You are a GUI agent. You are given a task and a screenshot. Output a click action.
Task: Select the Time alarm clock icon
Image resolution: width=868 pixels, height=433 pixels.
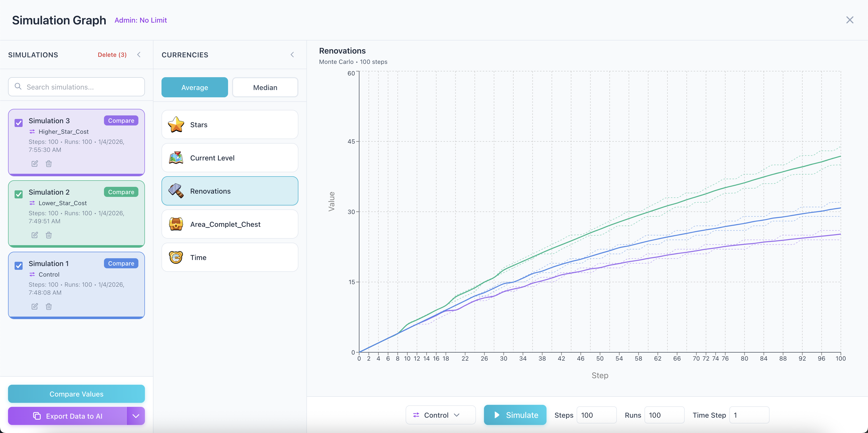pos(176,257)
